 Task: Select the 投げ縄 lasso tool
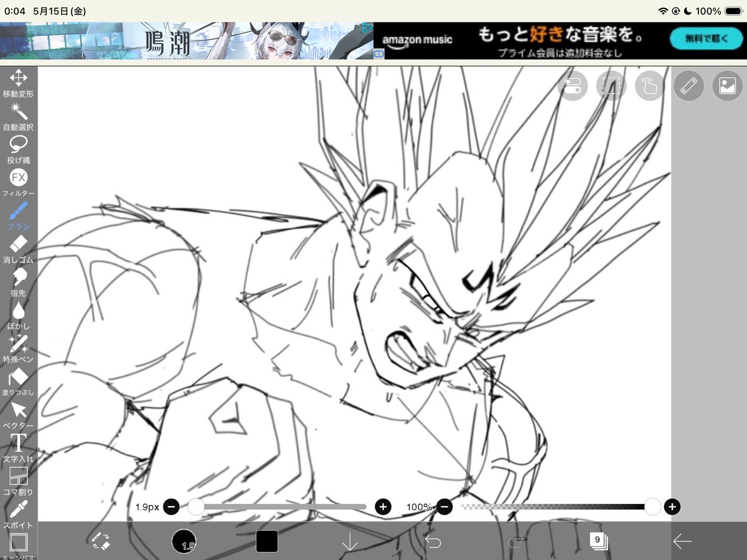19,149
